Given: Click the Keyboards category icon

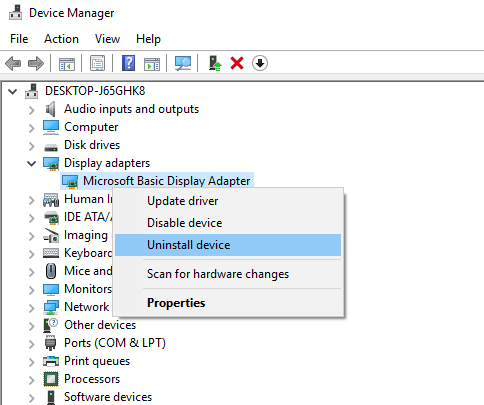Looking at the screenshot, I should pyautogui.click(x=51, y=253).
